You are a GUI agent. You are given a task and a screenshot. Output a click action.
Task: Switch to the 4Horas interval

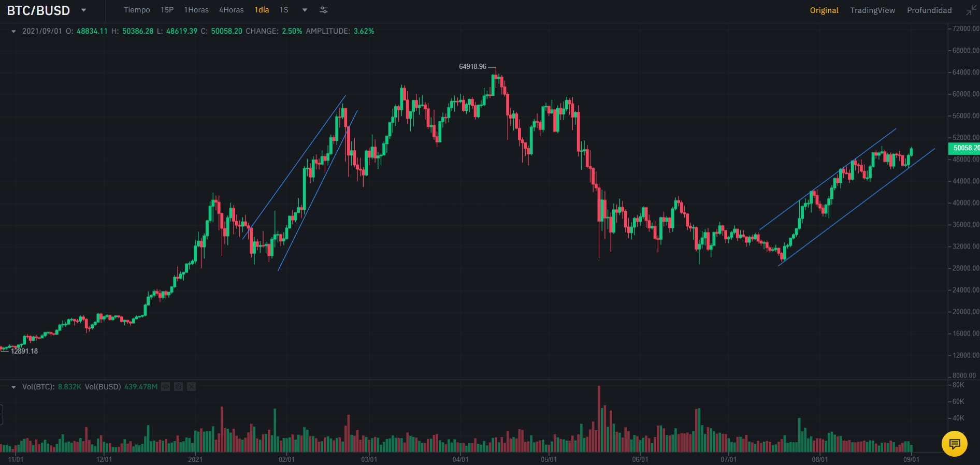[231, 10]
